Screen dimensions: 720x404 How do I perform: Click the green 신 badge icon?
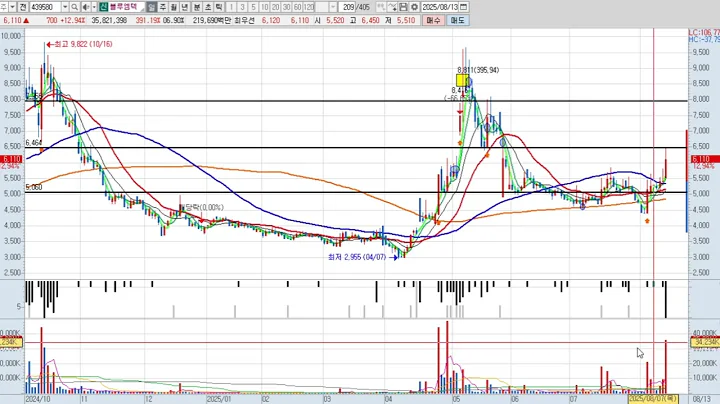[x=103, y=7]
